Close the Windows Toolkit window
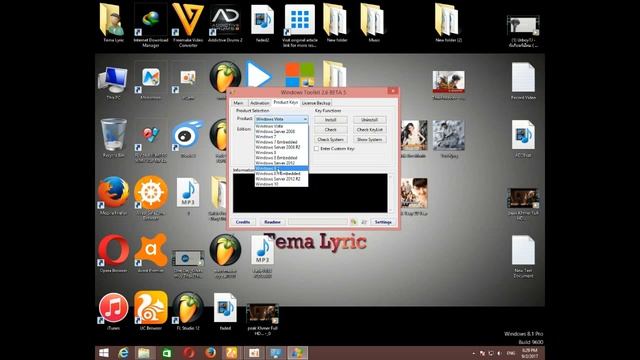Screen dimensions: 640x360 pyautogui.click(x=393, y=91)
